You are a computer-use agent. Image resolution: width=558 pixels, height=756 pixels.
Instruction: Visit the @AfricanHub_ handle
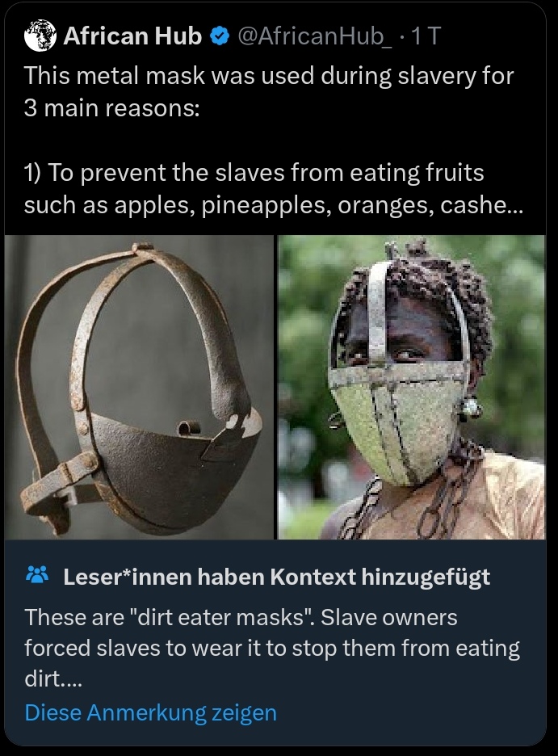315,36
